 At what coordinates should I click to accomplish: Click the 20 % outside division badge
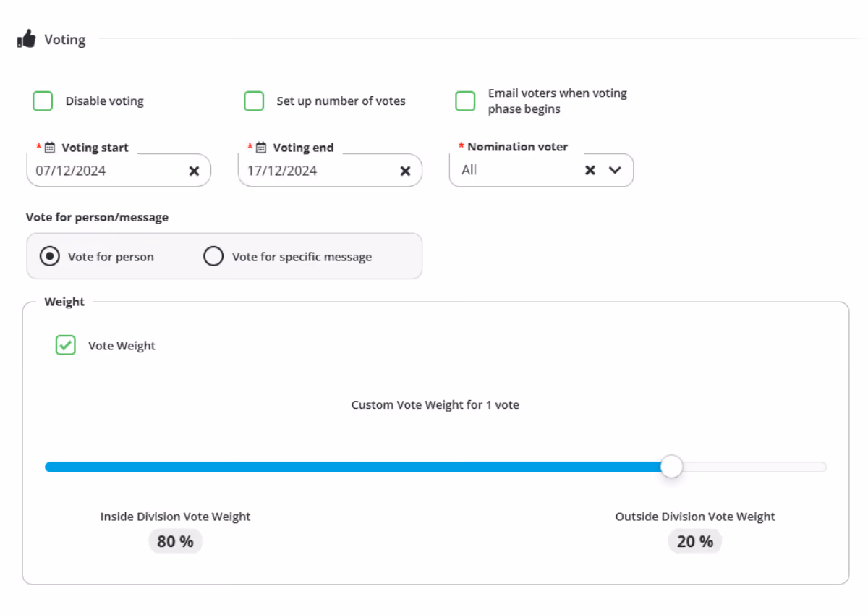[x=695, y=541]
